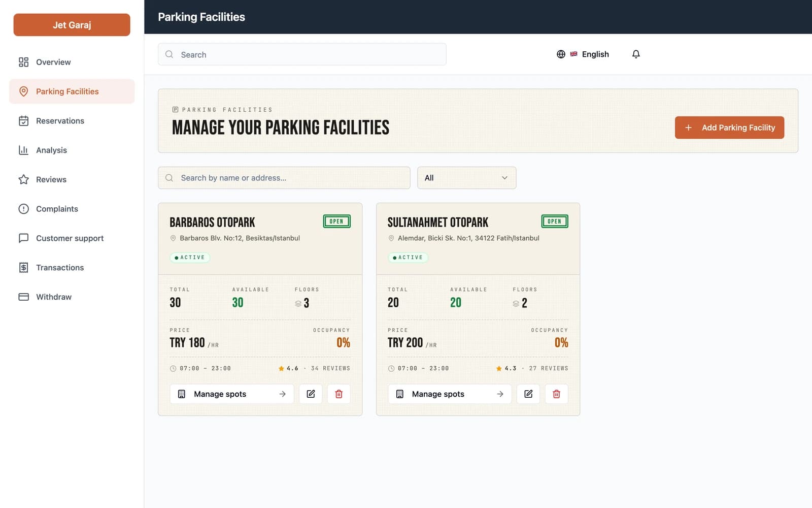Click the Overview grid icon in sidebar
812x508 pixels.
point(23,62)
